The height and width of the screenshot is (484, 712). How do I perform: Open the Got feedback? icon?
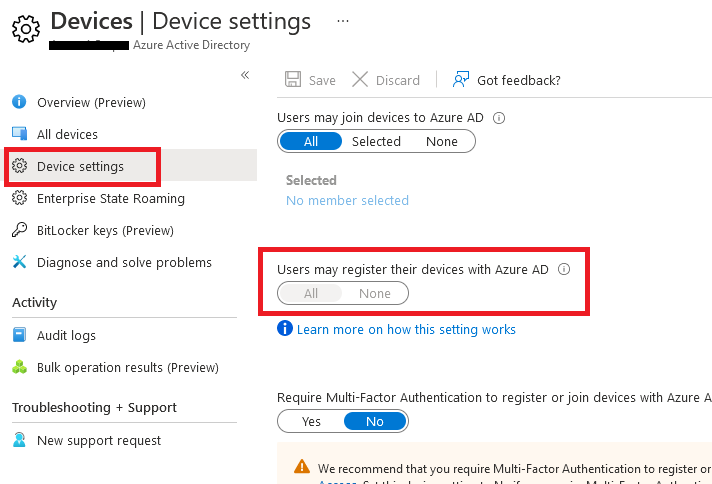click(460, 79)
